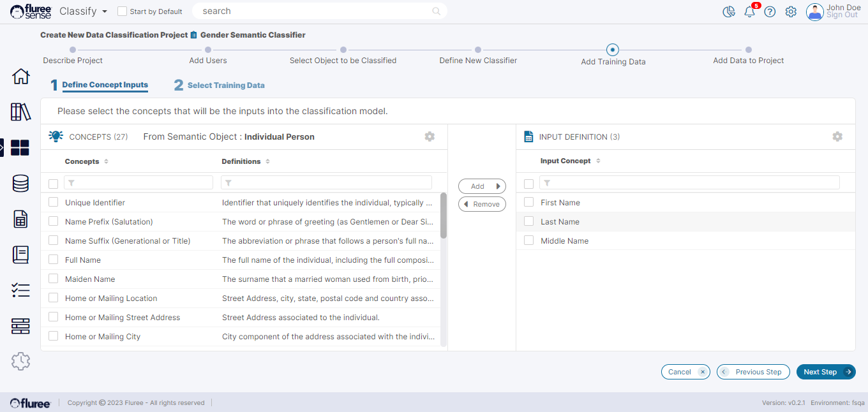Click Input Definition panel gear icon
This screenshot has height=412, width=868.
837,136
